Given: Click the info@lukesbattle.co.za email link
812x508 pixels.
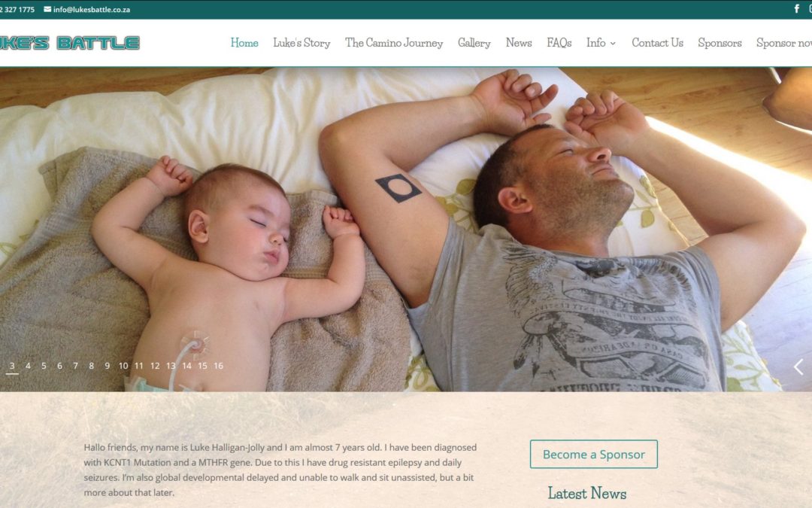Looking at the screenshot, I should coord(92,9).
